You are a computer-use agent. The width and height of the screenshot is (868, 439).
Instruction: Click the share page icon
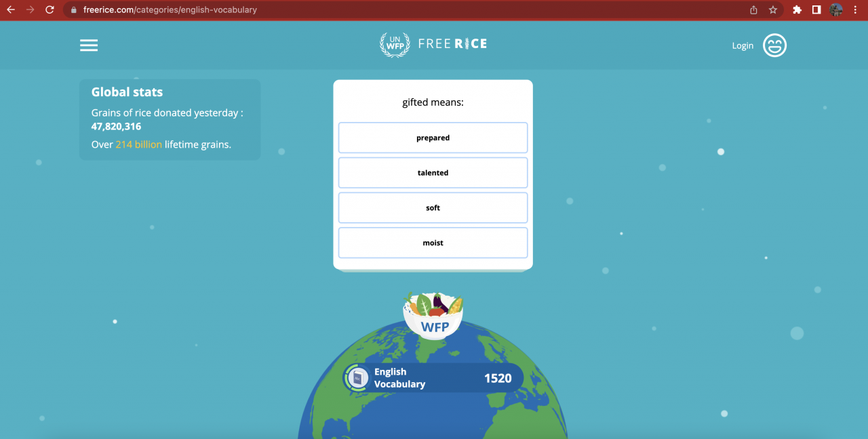point(753,10)
